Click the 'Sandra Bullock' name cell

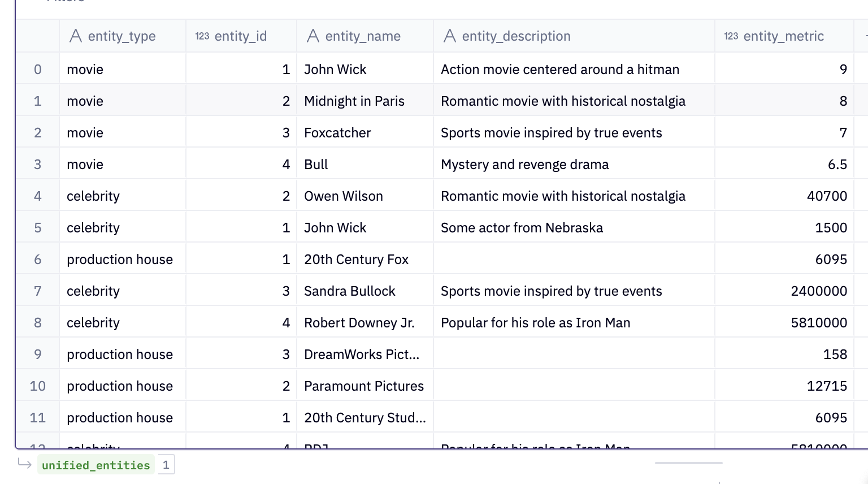click(365, 291)
